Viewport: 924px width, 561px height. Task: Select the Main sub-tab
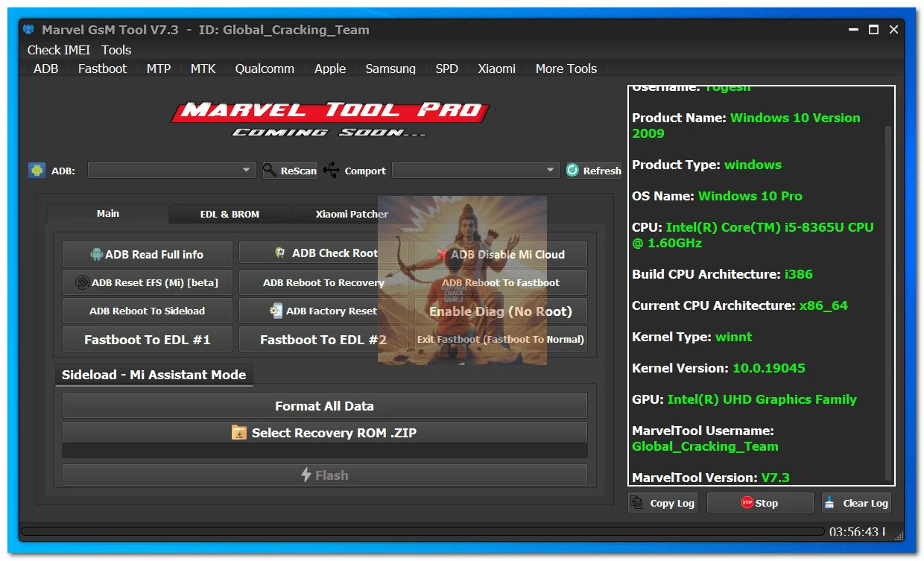[108, 213]
